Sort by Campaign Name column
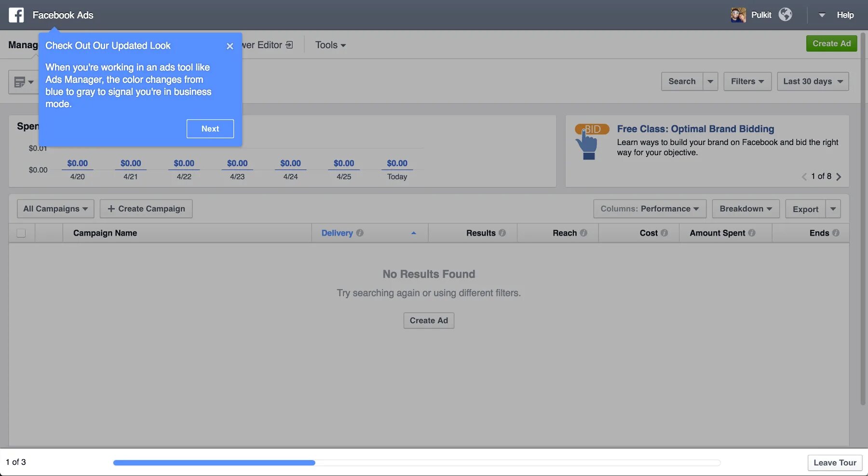The height and width of the screenshot is (476, 868). click(x=105, y=233)
